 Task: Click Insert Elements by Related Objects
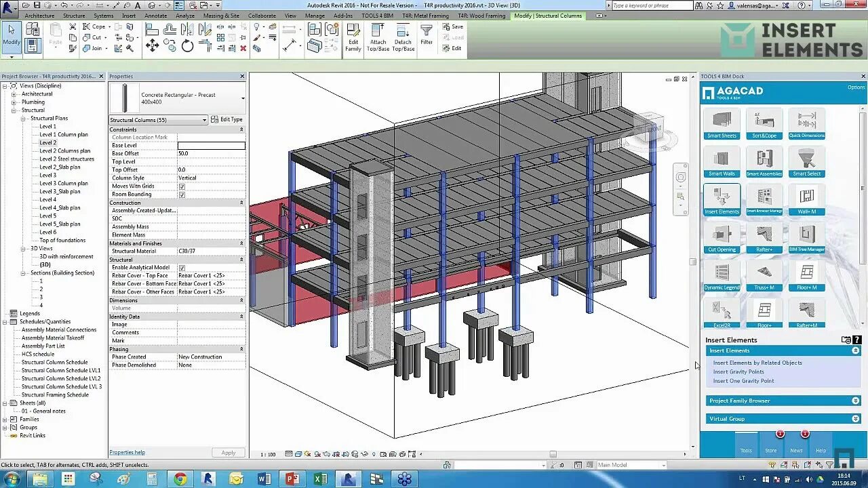tap(757, 363)
